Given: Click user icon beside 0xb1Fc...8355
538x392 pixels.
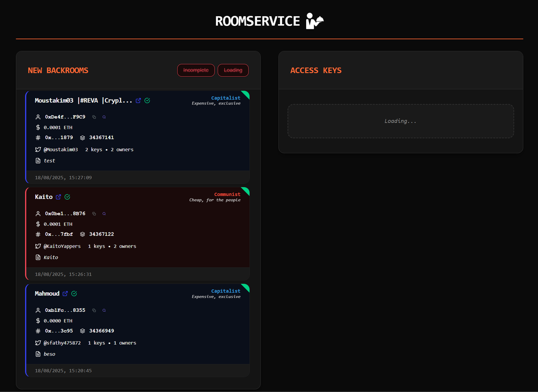Looking at the screenshot, I should pyautogui.click(x=38, y=310).
